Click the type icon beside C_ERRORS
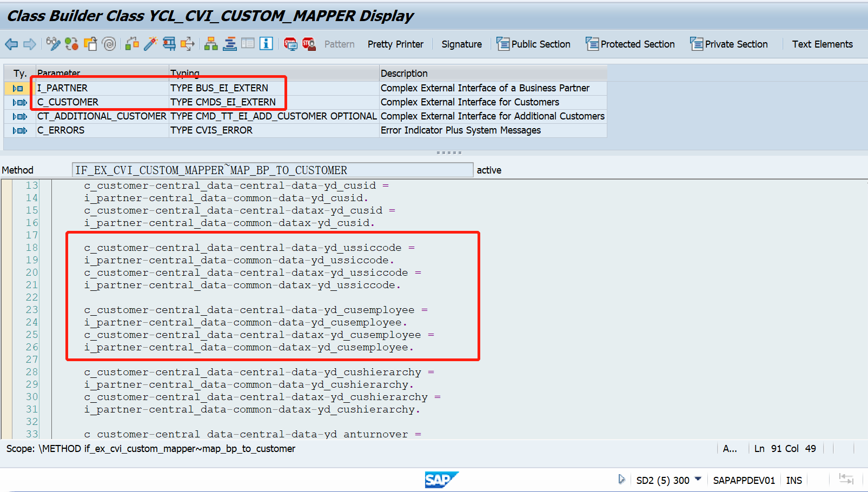Screen dimensions: 868x492 click(19, 130)
